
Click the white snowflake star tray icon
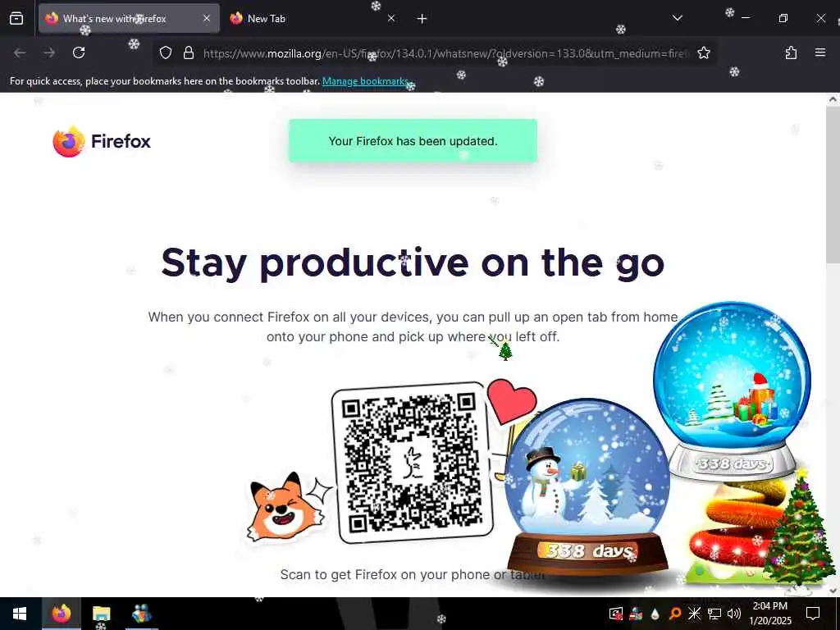click(x=694, y=614)
